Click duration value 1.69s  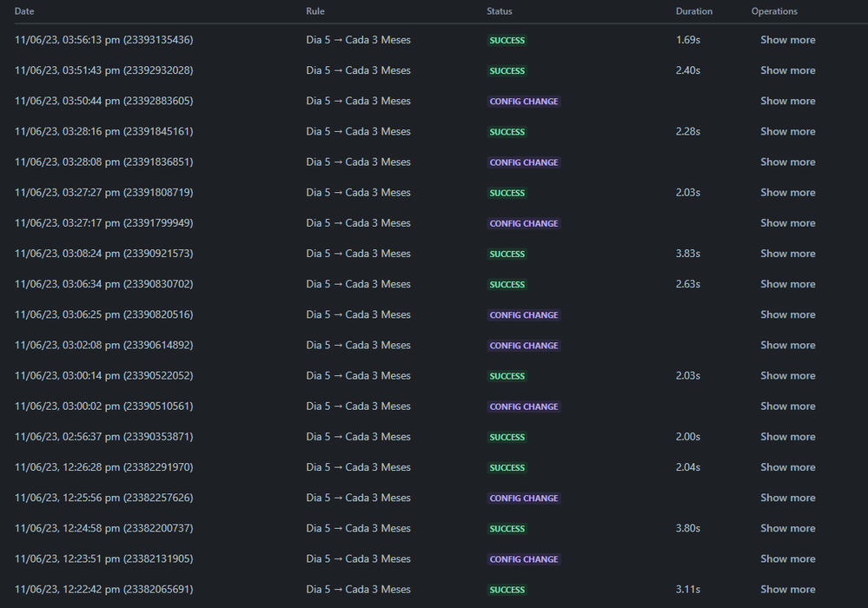[x=687, y=40]
